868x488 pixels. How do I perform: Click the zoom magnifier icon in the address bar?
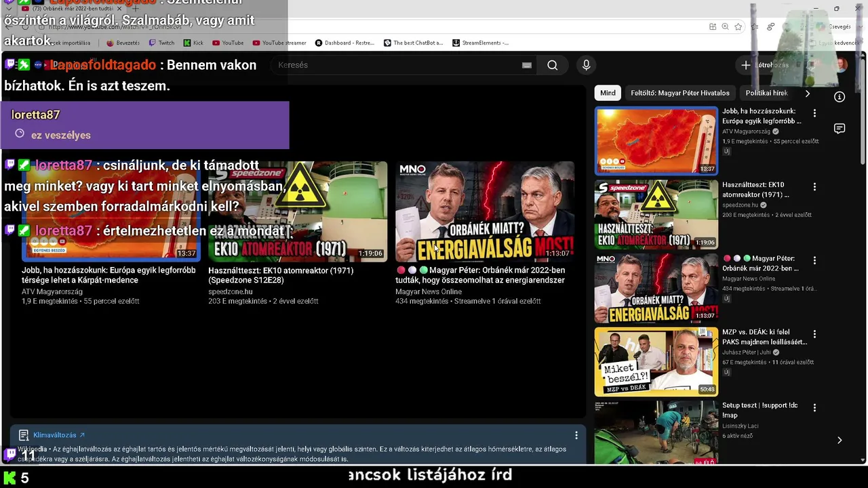725,26
